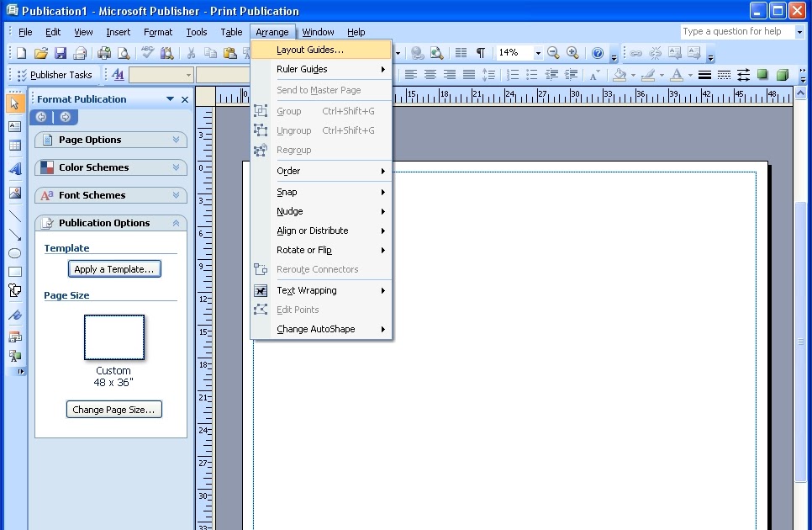Open the zoom percentage dropdown
This screenshot has height=530, width=812.
538,52
